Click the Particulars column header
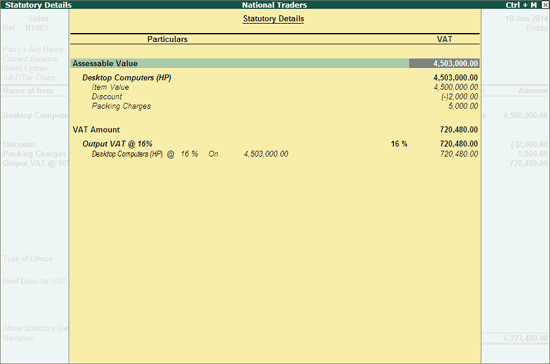550x364 pixels. (x=167, y=39)
